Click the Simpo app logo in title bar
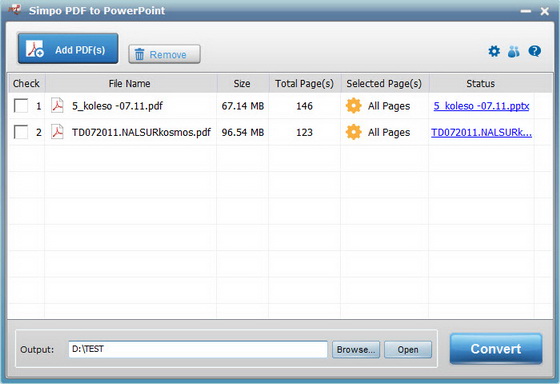The image size is (560, 384). pos(15,9)
